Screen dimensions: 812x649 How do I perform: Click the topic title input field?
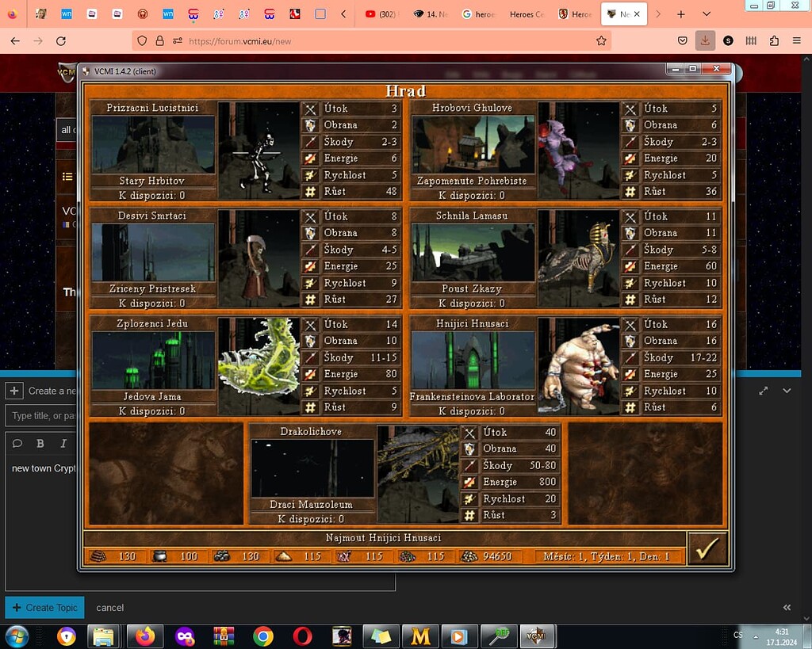click(44, 415)
